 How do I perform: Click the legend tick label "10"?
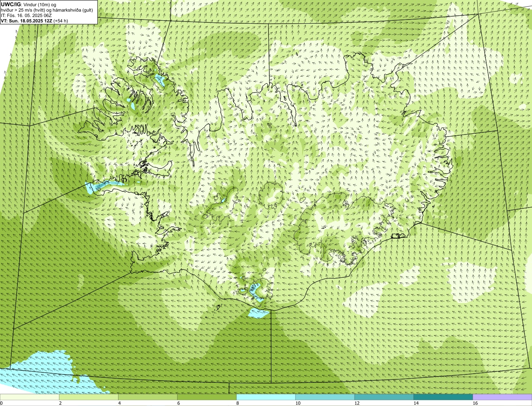(298, 403)
